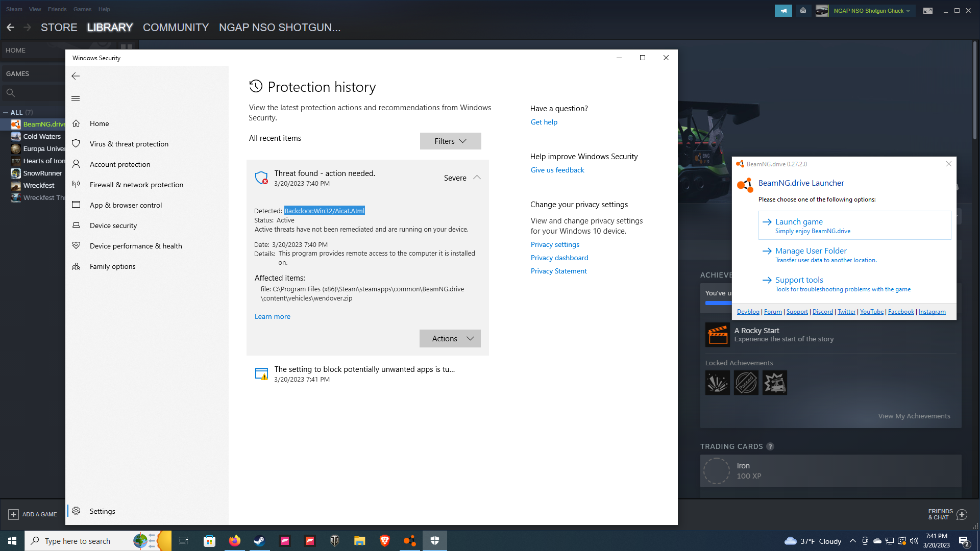The height and width of the screenshot is (551, 980).
Task: Go back using Windows Security back arrow
Action: pyautogui.click(x=76, y=76)
